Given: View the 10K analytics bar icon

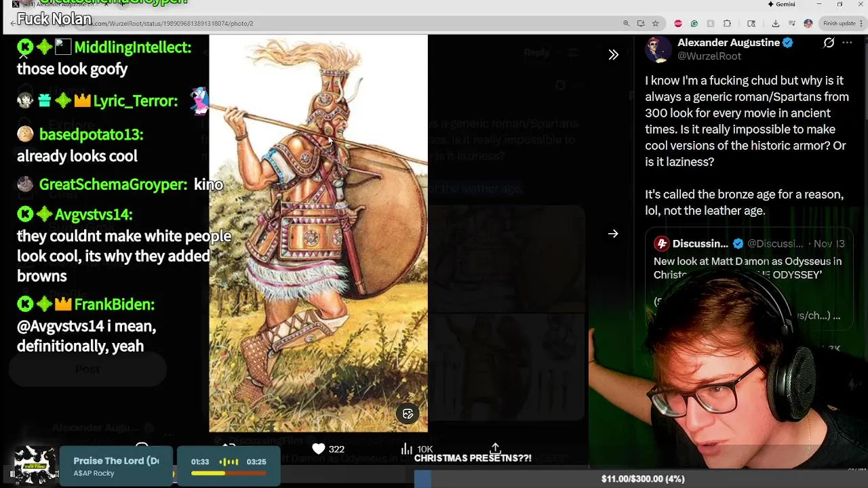Looking at the screenshot, I should 406,449.
